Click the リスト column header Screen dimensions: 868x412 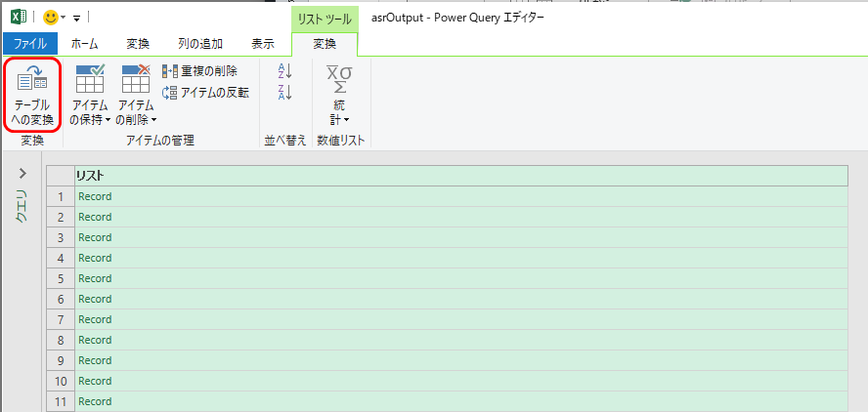(461, 176)
